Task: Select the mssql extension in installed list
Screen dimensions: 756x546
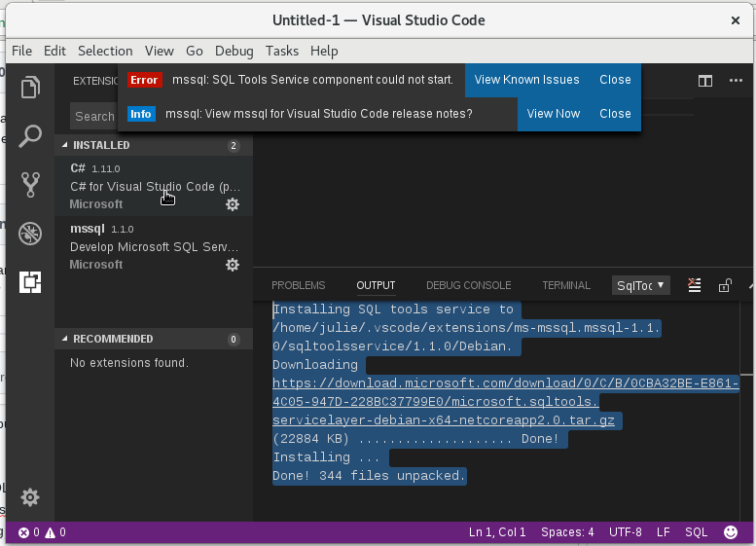Action: [x=154, y=246]
